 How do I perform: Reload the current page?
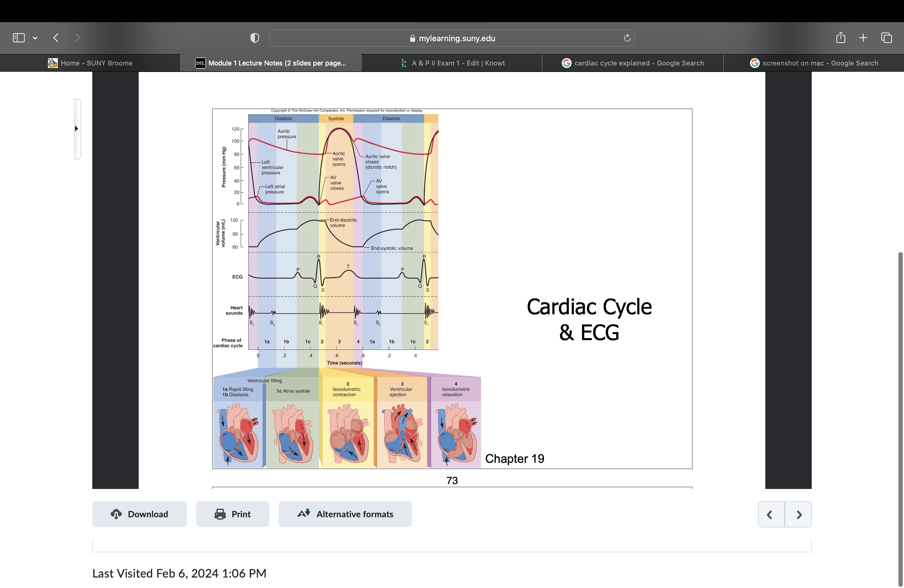627,38
